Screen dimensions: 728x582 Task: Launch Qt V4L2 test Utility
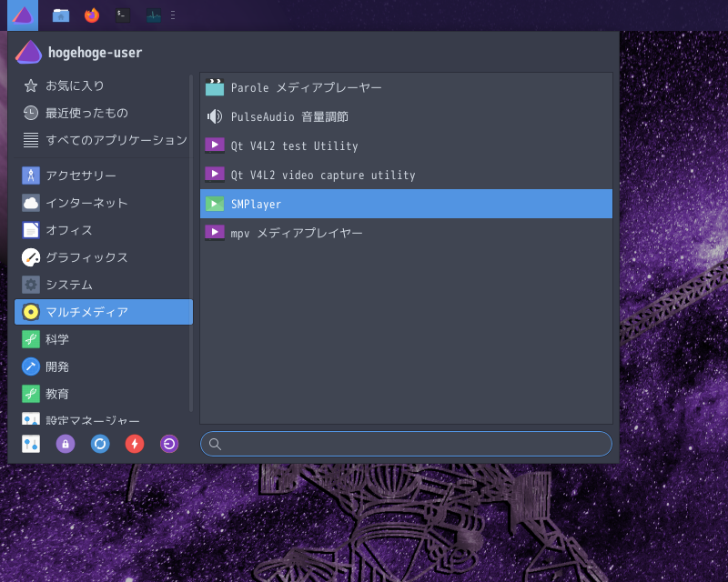pyautogui.click(x=406, y=145)
